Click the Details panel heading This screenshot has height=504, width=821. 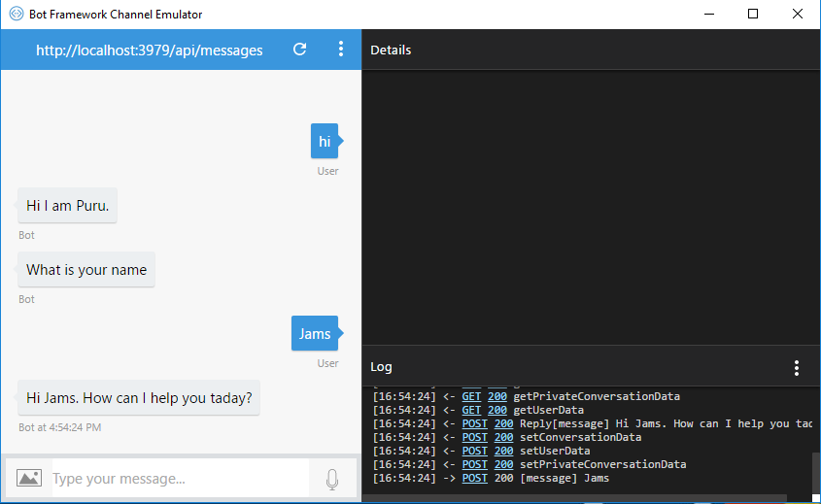(391, 50)
